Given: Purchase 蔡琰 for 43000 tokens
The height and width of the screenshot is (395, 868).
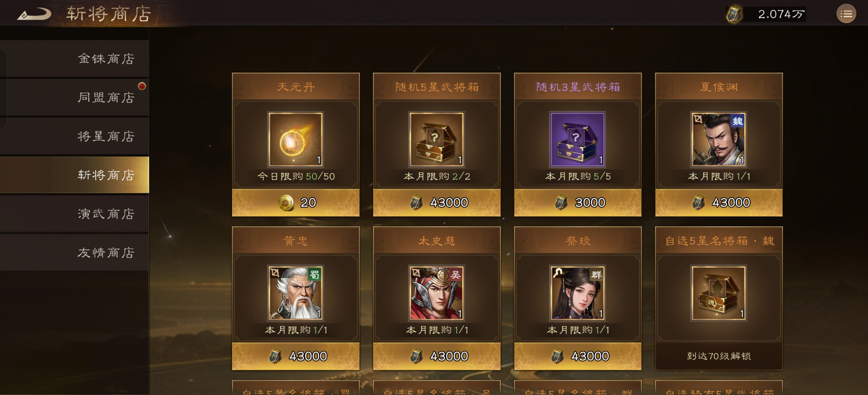Looking at the screenshot, I should pos(578,356).
